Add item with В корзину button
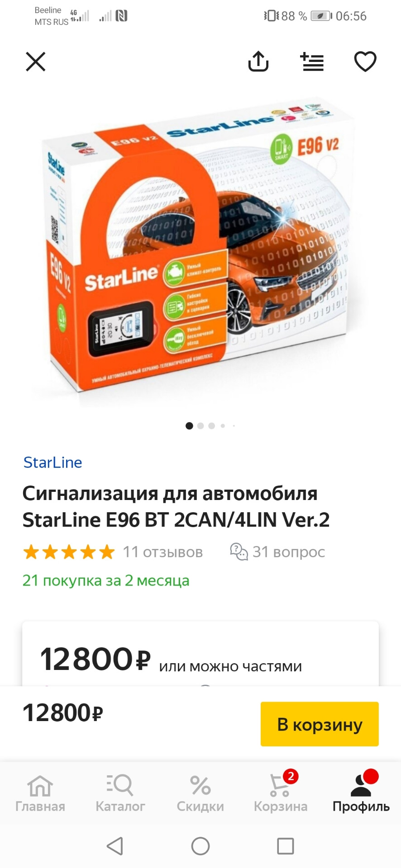401x868 pixels. click(320, 724)
